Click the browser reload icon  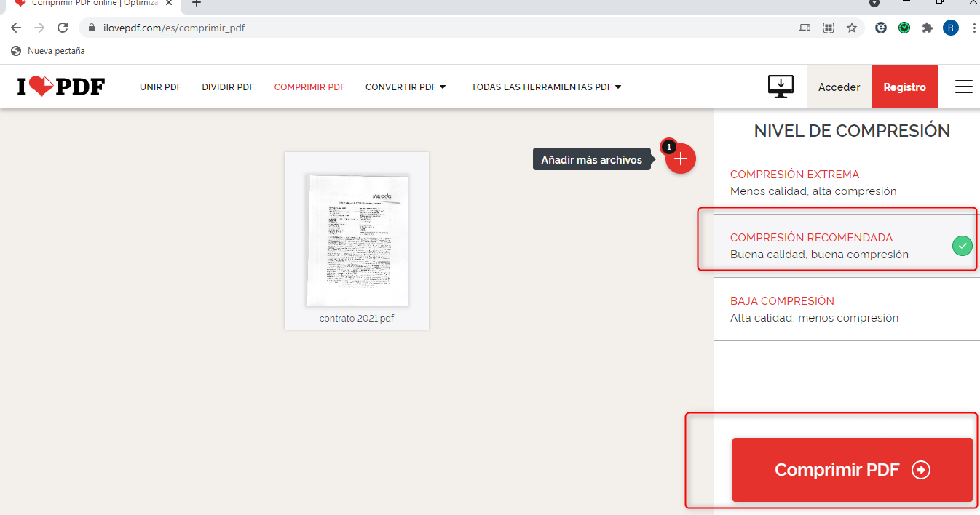[x=63, y=28]
